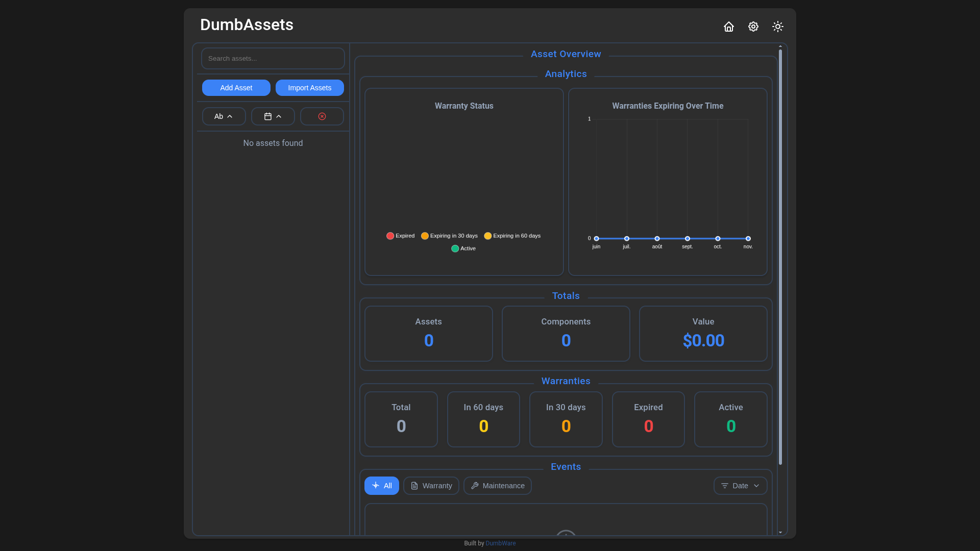Select the Total warranties card
The image size is (980, 551).
tap(401, 419)
